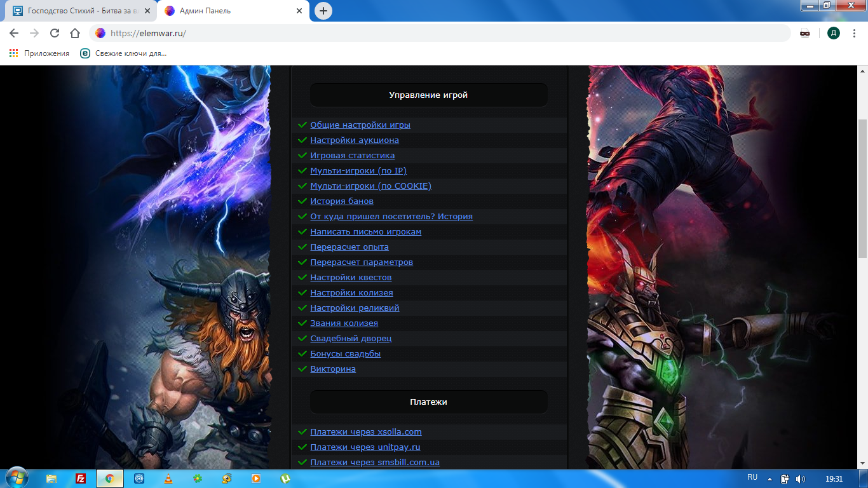Click the Управление игрой section header
This screenshot has width=868, height=488.
coord(428,95)
